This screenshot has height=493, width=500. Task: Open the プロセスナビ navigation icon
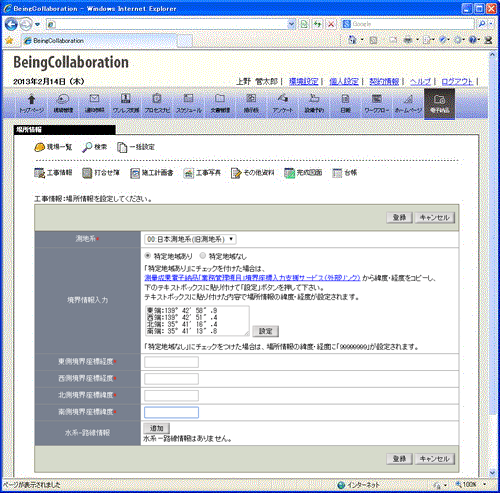click(x=157, y=104)
